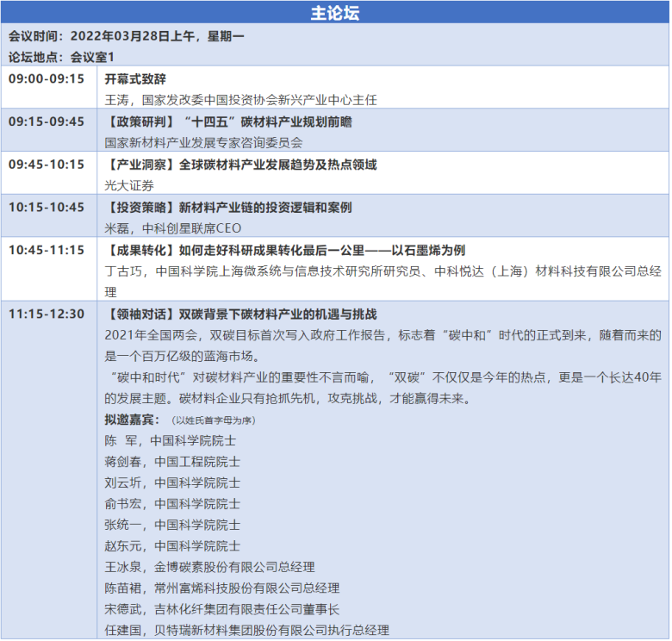Select guest 王冰泉，金博碳素股份有限公司总经理
Viewport: 672px width, 641px height.
click(x=210, y=567)
